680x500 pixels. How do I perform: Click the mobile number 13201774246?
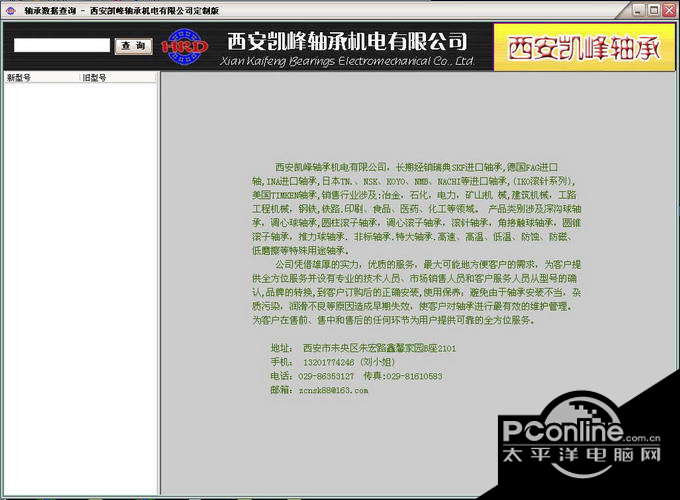coord(328,362)
